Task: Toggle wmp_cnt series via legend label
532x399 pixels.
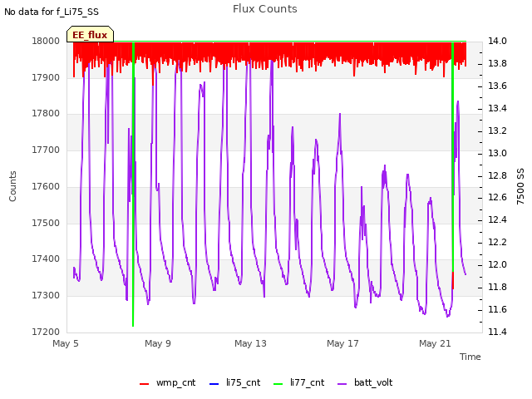Action: tap(175, 382)
